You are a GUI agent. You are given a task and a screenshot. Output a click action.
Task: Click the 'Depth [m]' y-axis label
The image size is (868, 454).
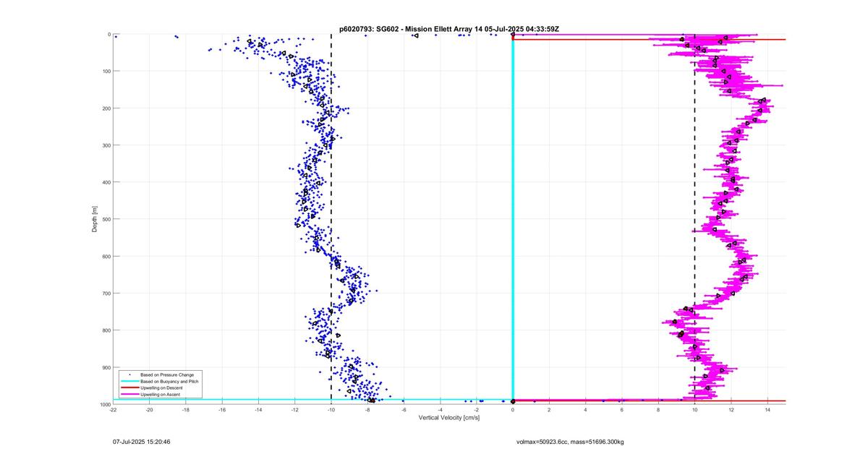coord(95,218)
